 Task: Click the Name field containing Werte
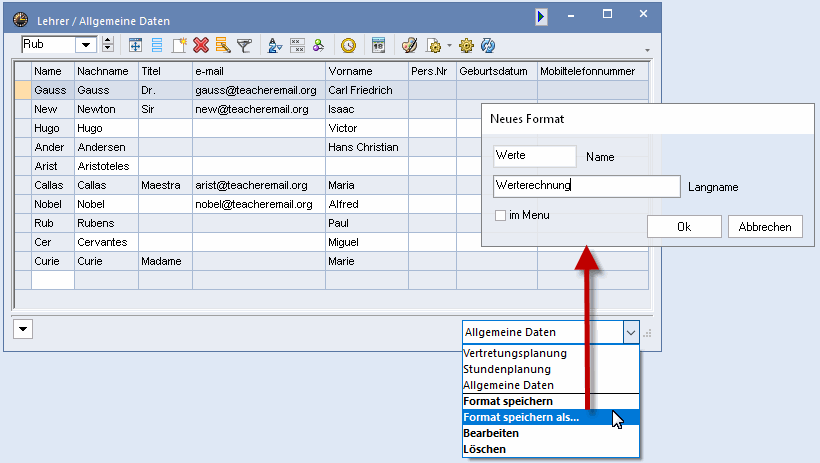point(534,156)
